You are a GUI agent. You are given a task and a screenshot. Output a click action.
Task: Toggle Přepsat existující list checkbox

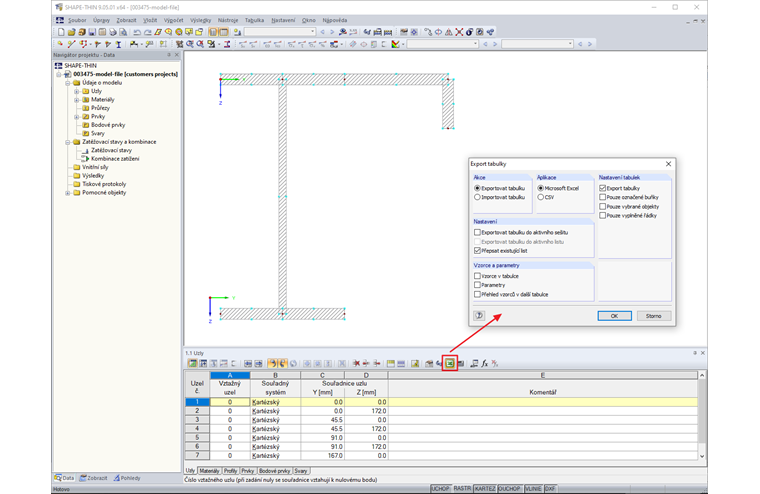(x=477, y=251)
